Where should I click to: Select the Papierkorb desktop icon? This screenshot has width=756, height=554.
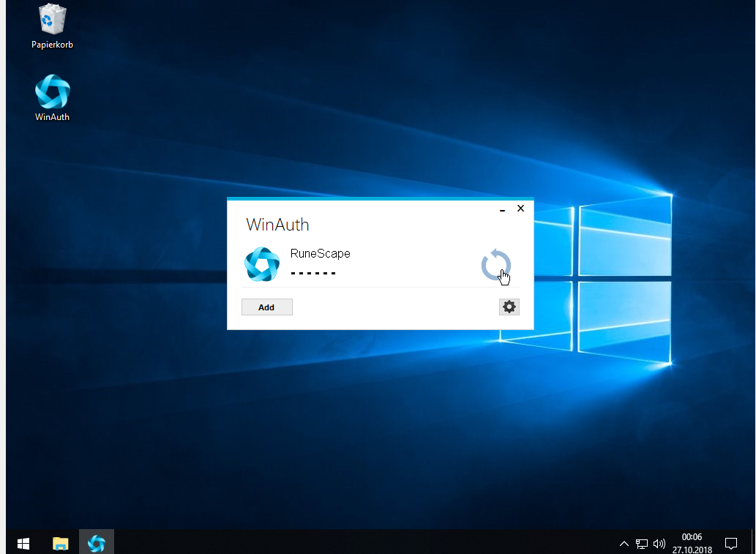tap(52, 26)
